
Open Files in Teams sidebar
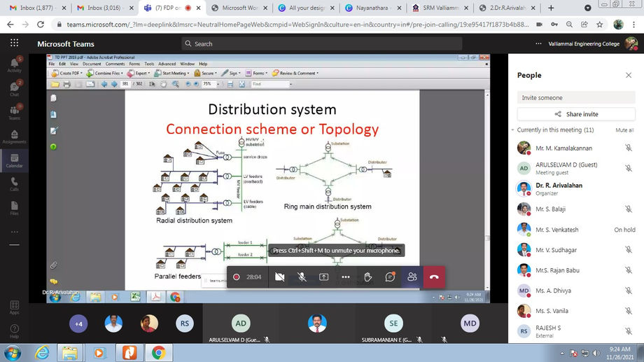point(15,209)
